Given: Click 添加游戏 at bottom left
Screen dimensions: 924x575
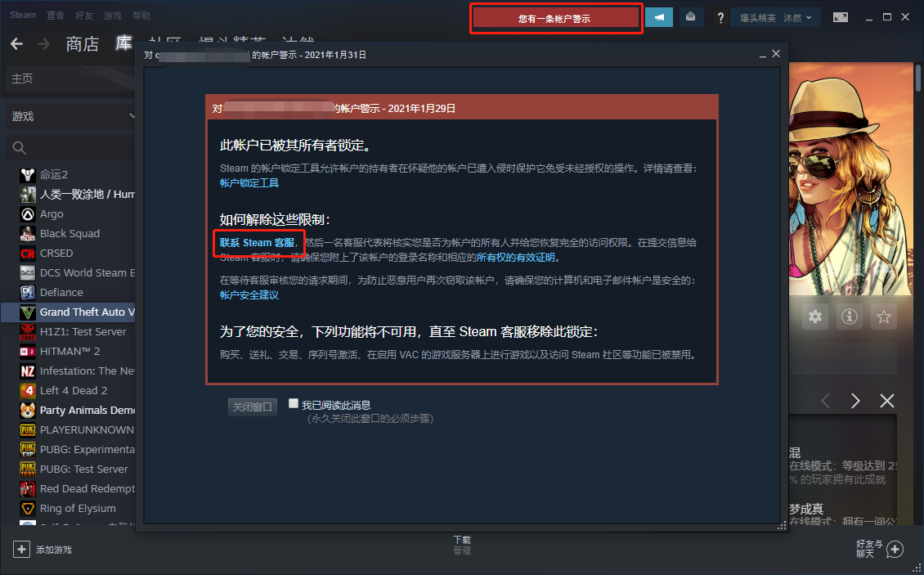Looking at the screenshot, I should coord(54,550).
